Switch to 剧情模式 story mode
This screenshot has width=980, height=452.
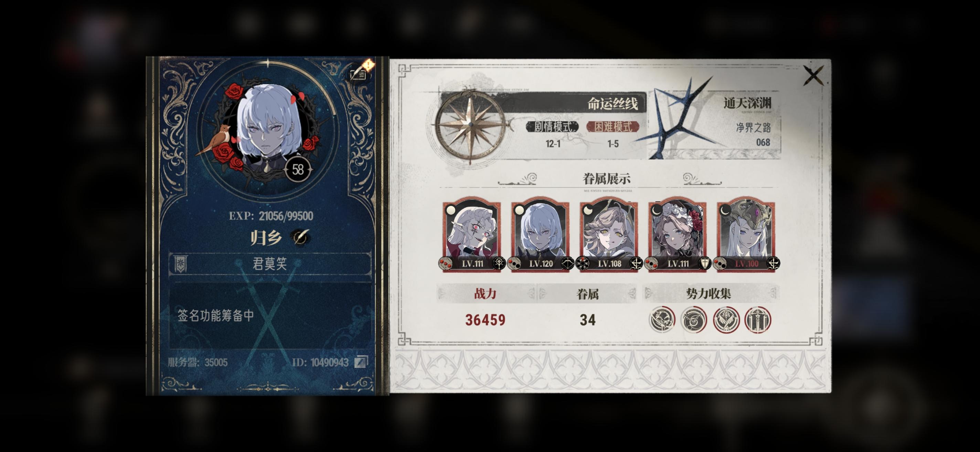[x=553, y=126]
